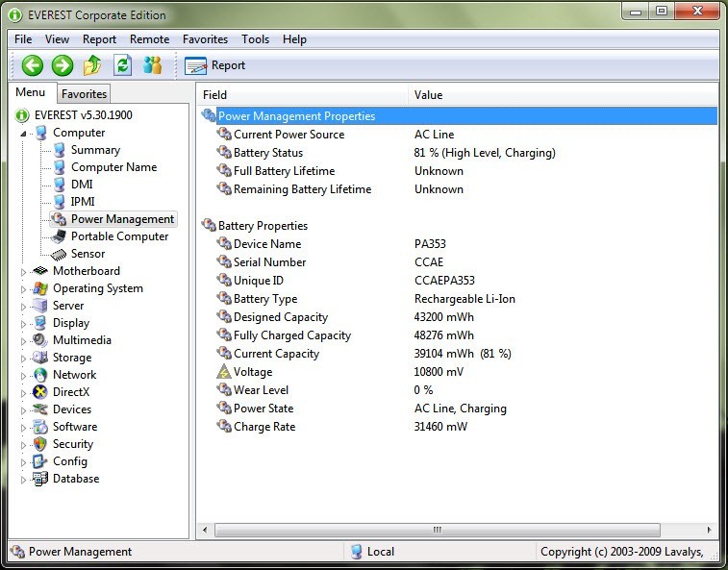Click the EVEREST info icon at tree root
728x570 pixels.
[22, 115]
